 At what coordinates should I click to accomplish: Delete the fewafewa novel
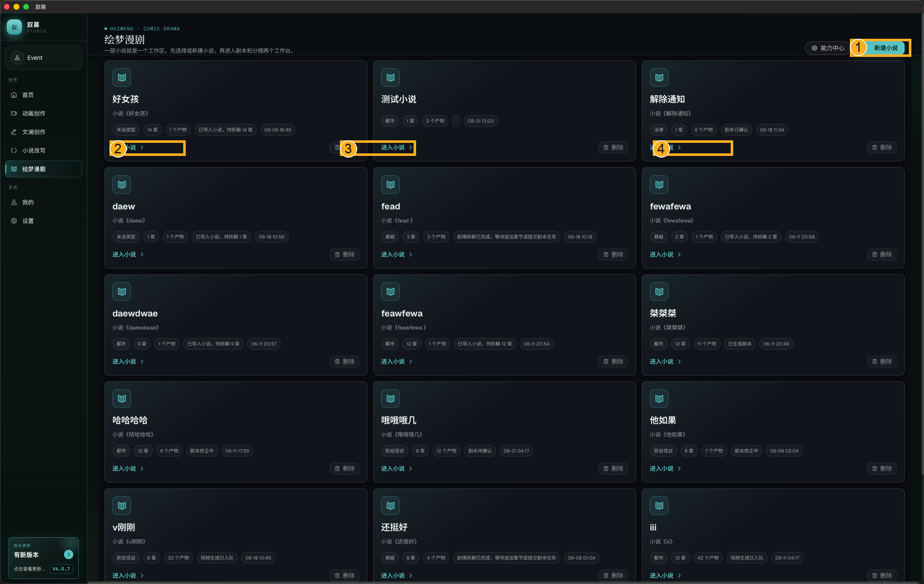coord(882,254)
